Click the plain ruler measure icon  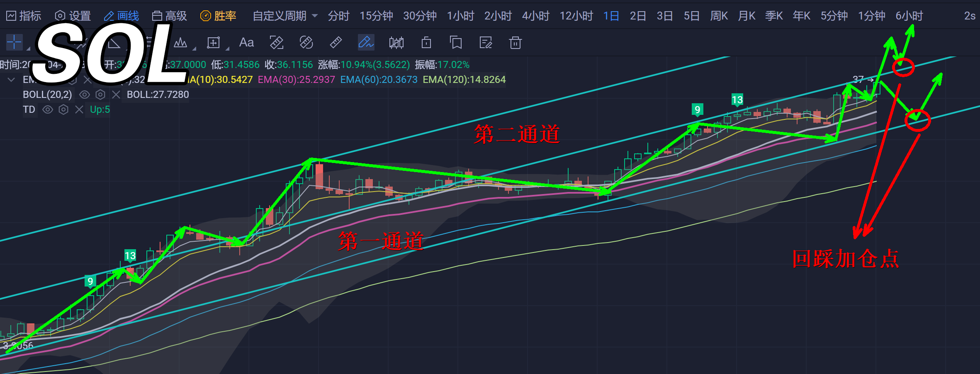click(336, 42)
